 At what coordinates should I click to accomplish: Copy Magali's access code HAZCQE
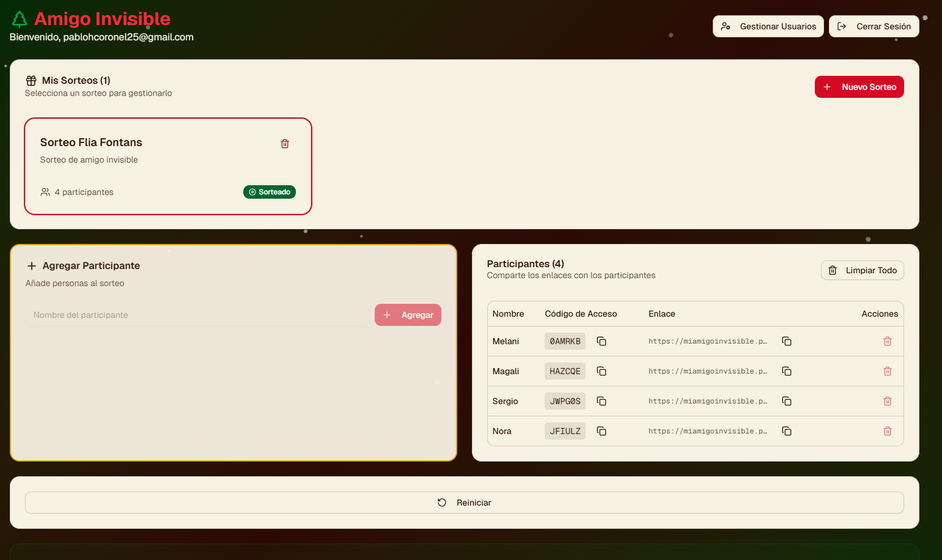point(602,371)
